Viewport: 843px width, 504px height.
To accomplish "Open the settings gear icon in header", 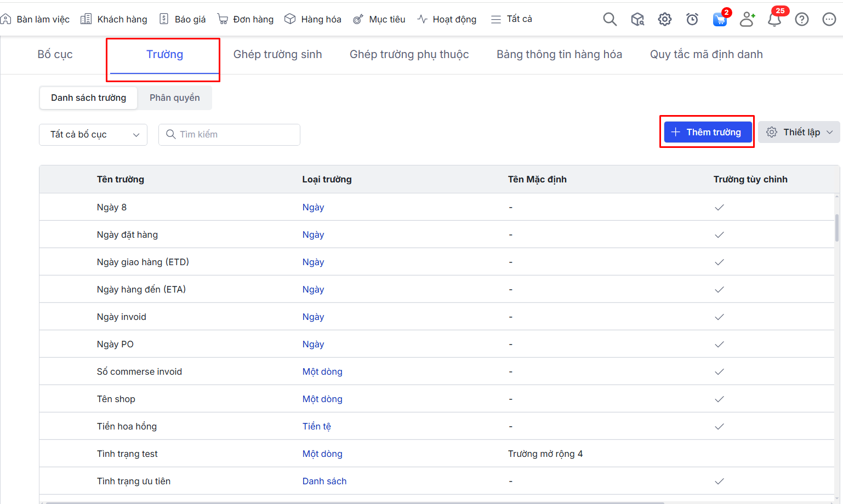I will 664,20.
